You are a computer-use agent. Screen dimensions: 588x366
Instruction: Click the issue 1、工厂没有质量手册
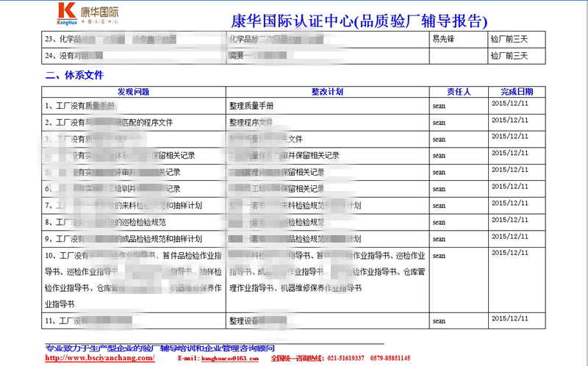(x=134, y=106)
